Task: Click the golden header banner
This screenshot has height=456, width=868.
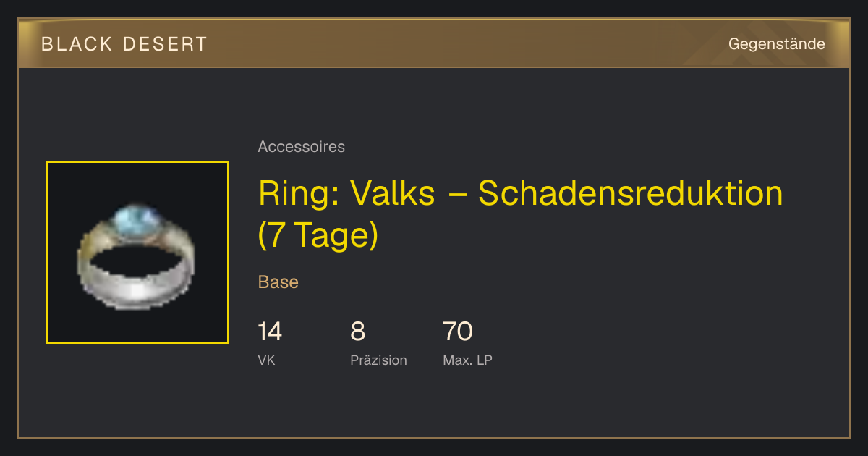Action: tap(434, 43)
